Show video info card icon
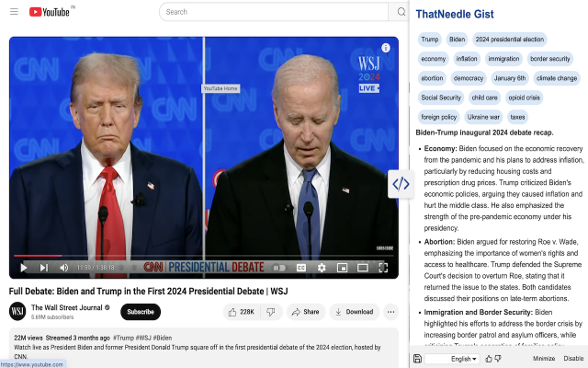Screen dimensions: 588x368 pos(386,48)
